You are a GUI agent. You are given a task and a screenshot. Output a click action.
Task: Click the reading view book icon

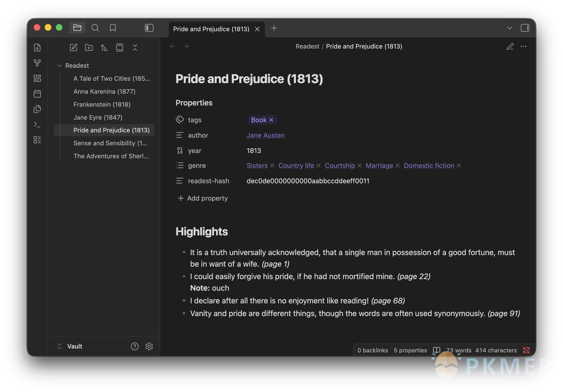[x=436, y=350]
